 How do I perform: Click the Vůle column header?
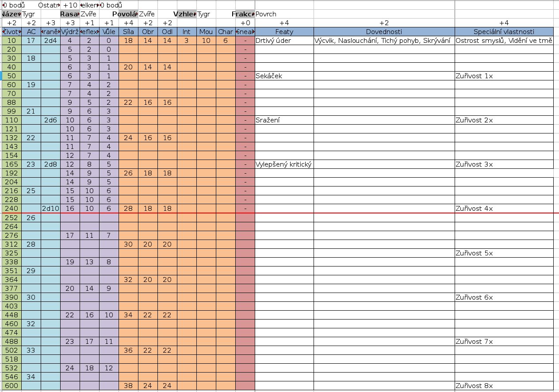pyautogui.click(x=109, y=32)
